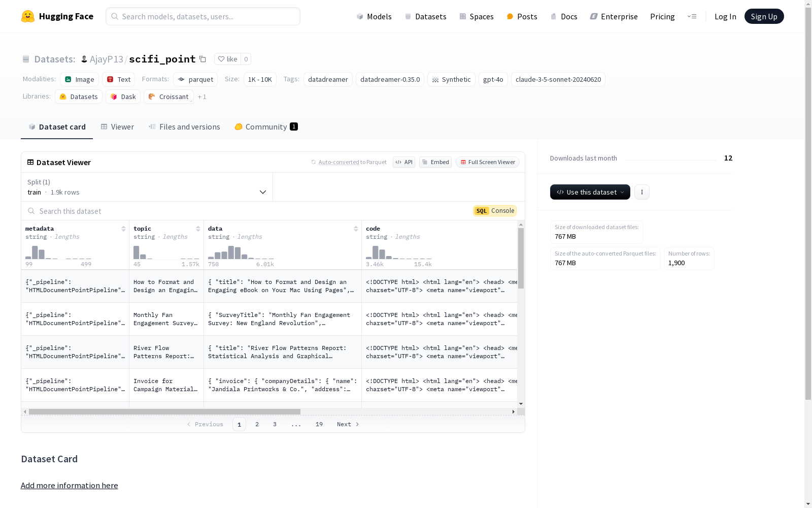
Task: Click the River Flow Patterns Report topic cell
Action: [x=166, y=352]
